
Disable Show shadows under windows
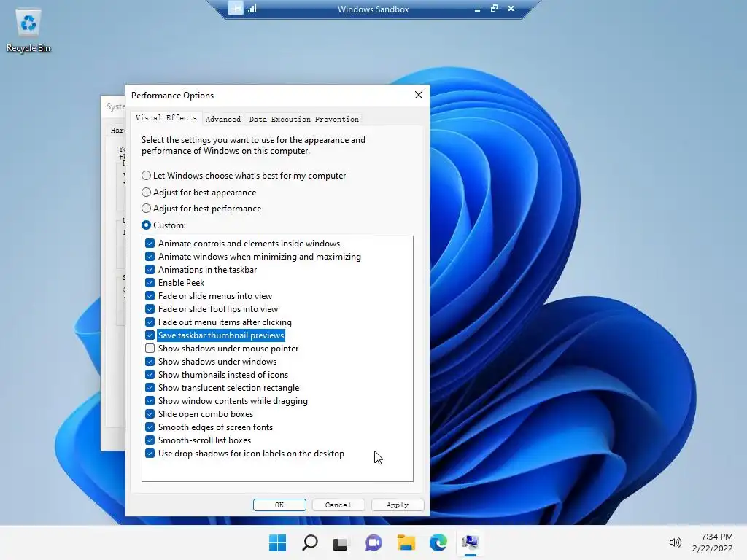(150, 362)
